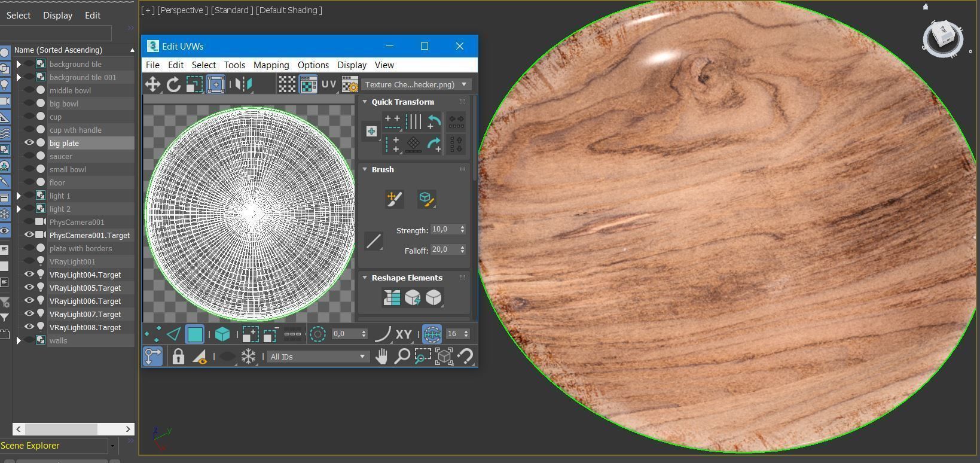
Task: Collapse the Quick Transform rollout
Action: point(365,102)
